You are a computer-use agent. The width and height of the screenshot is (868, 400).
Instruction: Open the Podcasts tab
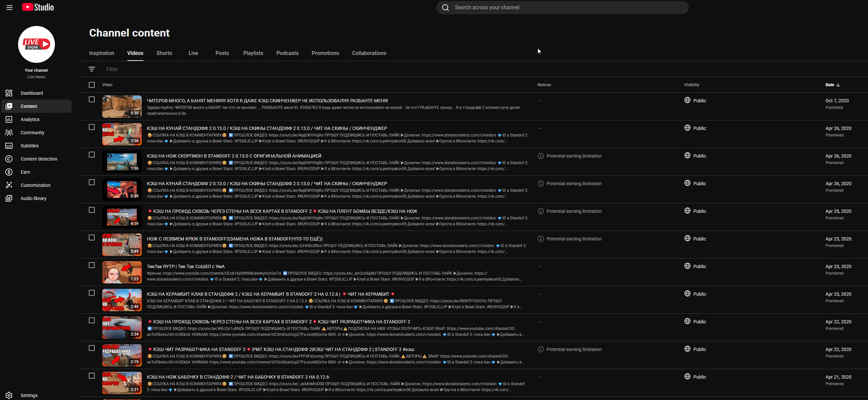tap(287, 53)
